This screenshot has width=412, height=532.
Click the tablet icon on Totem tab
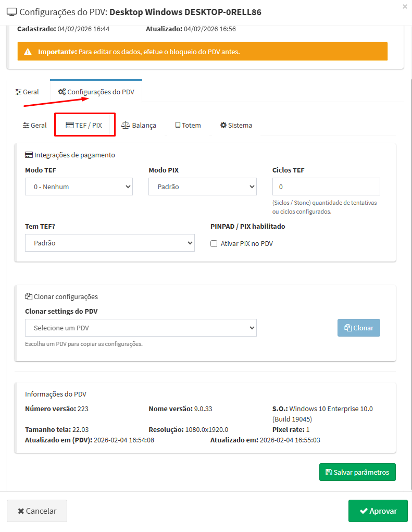(x=178, y=125)
